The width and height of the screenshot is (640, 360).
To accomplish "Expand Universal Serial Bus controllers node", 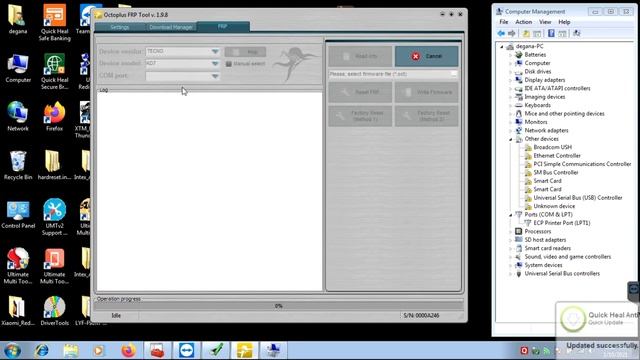I will click(510, 274).
